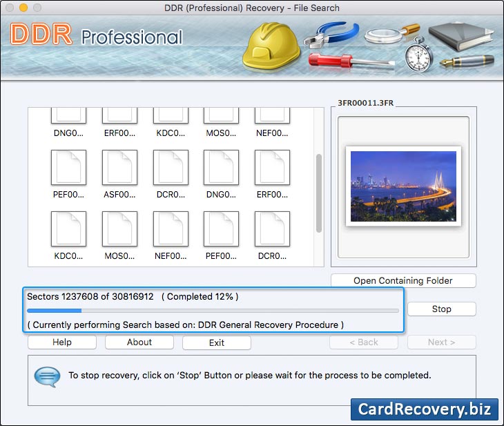Open Containing Folder of the recovered file
The image size is (504, 426).
coord(403,281)
